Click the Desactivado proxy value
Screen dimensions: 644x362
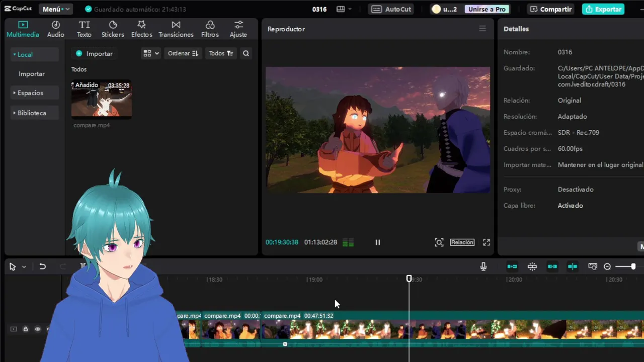click(x=576, y=190)
